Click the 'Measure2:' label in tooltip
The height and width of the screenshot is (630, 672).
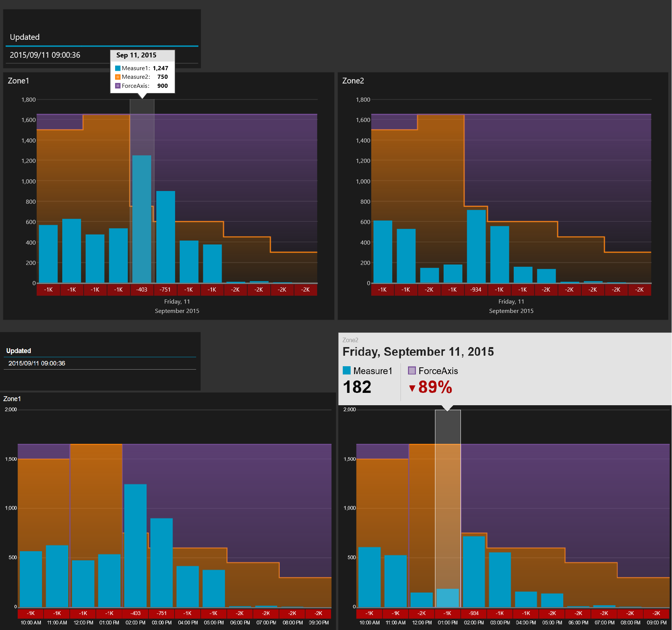136,77
